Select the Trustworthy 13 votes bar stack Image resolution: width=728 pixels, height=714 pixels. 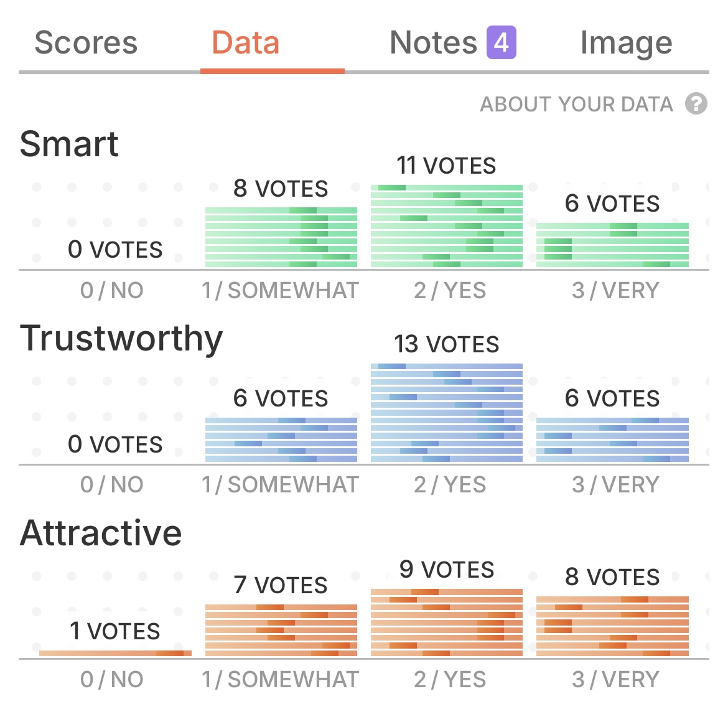tap(447, 413)
